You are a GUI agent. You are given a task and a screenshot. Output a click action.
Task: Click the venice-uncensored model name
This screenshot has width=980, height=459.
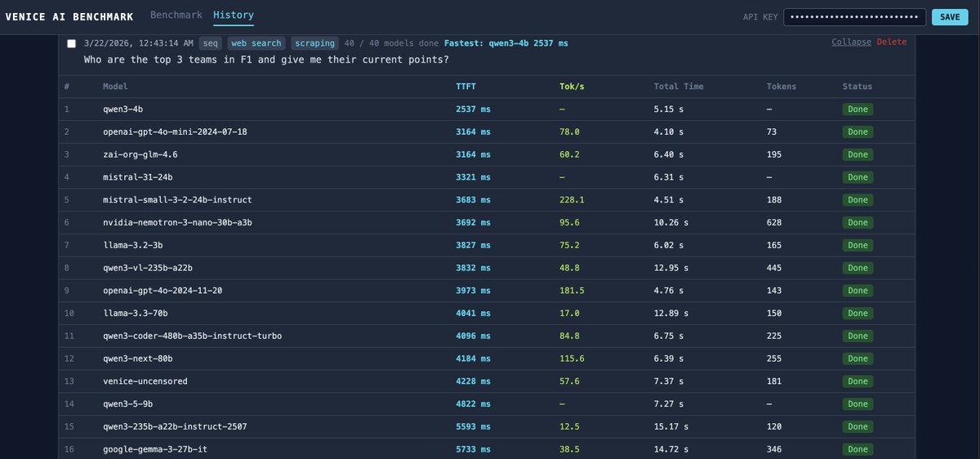[145, 381]
